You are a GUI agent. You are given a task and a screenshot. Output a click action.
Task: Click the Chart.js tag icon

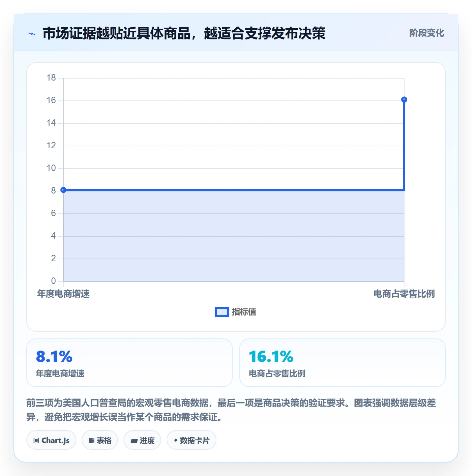pos(36,440)
